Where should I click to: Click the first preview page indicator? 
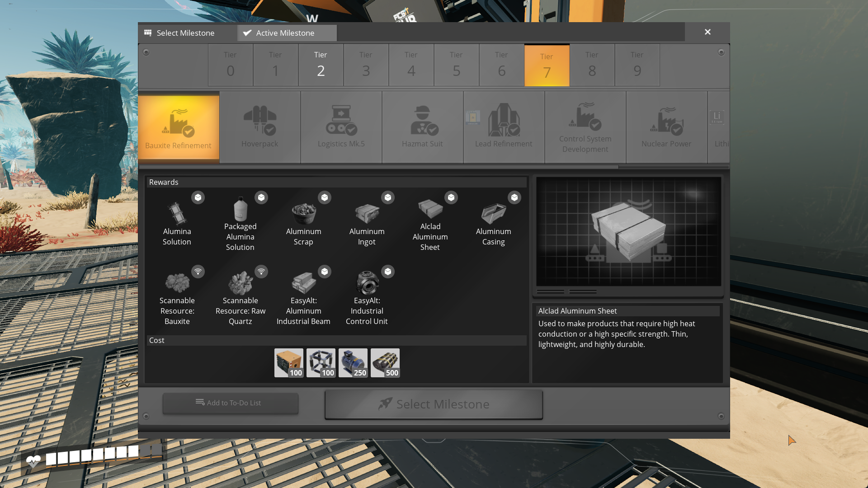550,292
